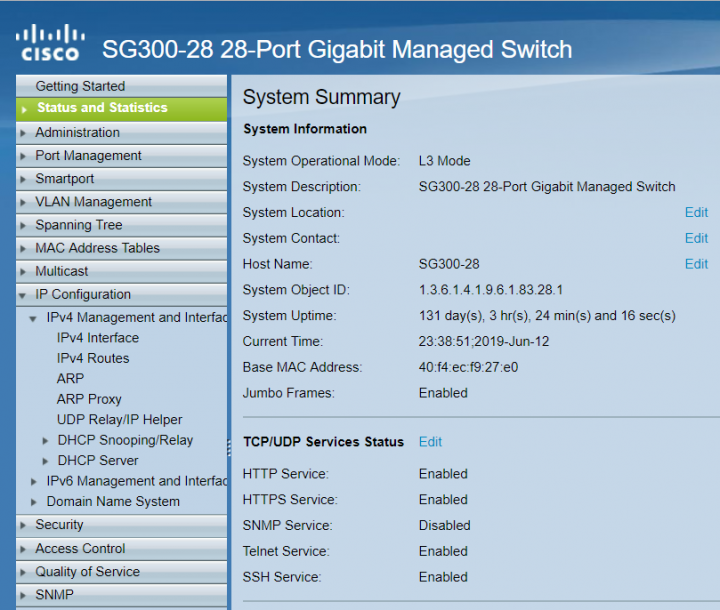The image size is (720, 610).
Task: Click the Jumbo Frames Enabled value
Action: pyautogui.click(x=443, y=393)
